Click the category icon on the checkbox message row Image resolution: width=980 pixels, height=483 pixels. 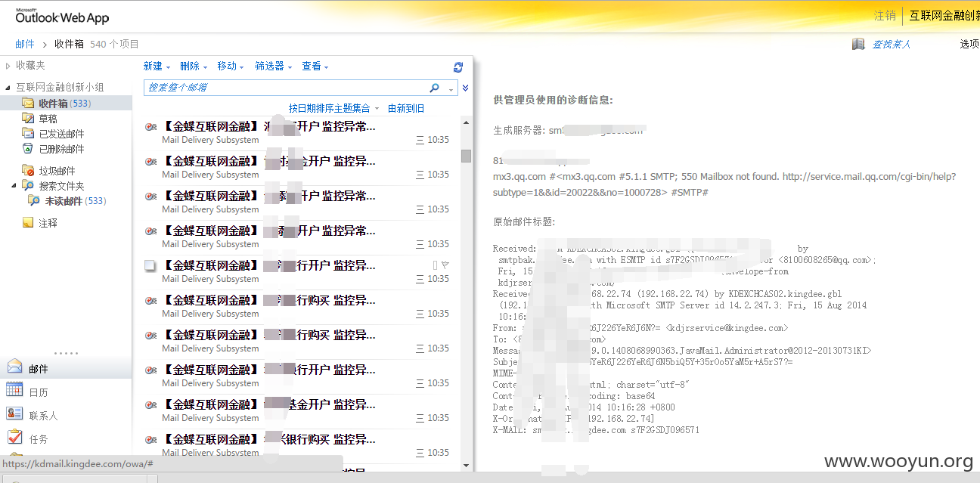click(435, 265)
